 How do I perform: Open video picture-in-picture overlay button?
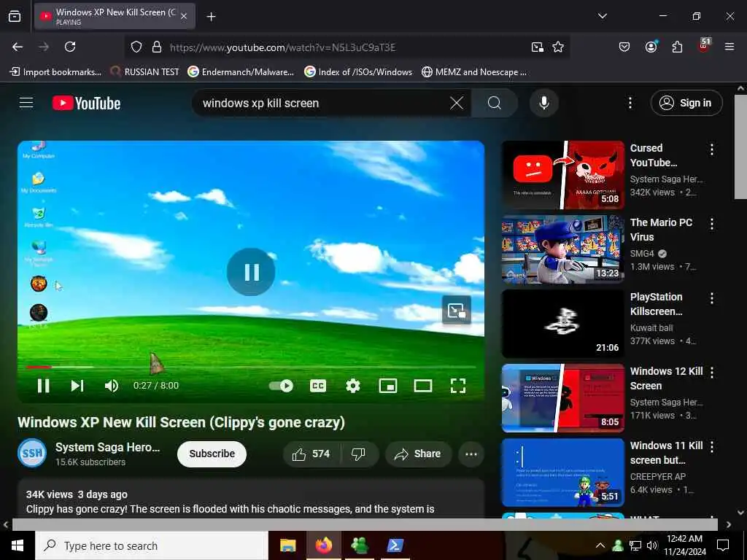[x=457, y=310]
